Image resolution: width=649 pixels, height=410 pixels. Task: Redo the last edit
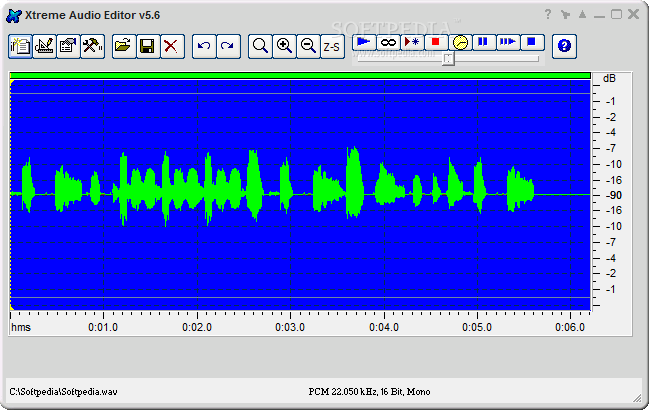click(x=228, y=46)
